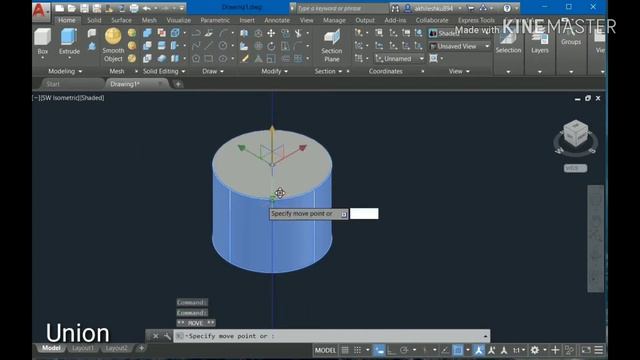
Task: Expand the Section panel dropdown
Action: click(328, 71)
